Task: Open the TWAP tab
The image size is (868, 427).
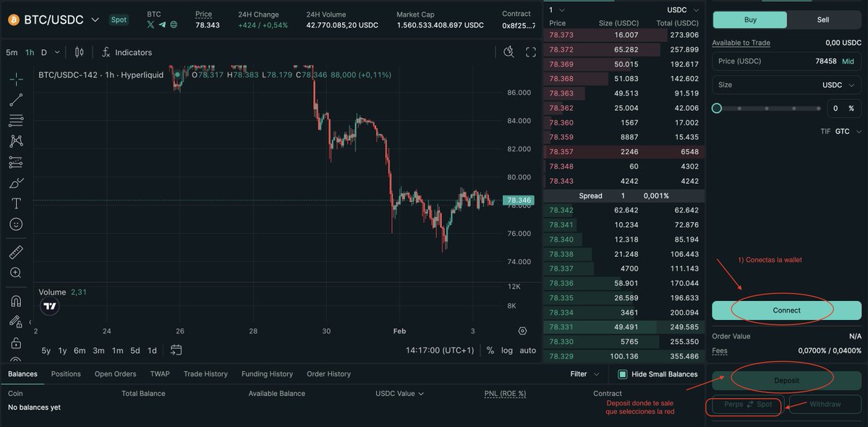Action: [160, 374]
